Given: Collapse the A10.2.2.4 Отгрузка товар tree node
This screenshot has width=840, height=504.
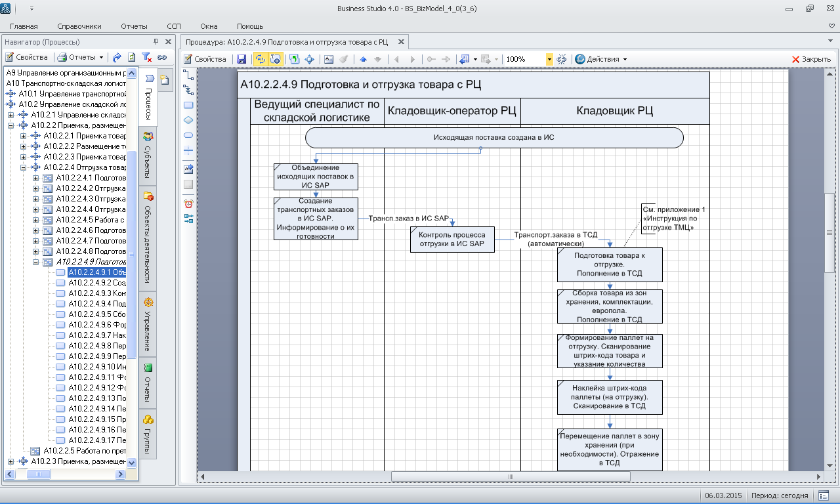Looking at the screenshot, I should (24, 167).
